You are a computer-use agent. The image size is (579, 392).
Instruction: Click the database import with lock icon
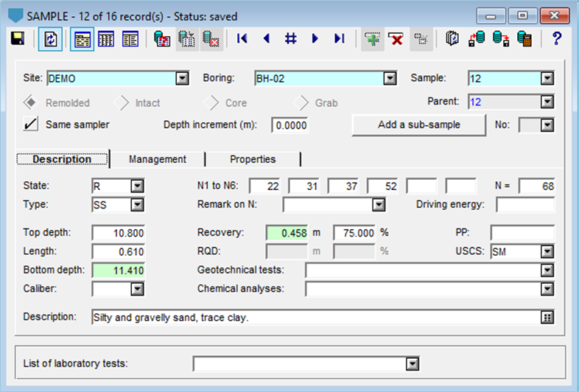point(477,38)
